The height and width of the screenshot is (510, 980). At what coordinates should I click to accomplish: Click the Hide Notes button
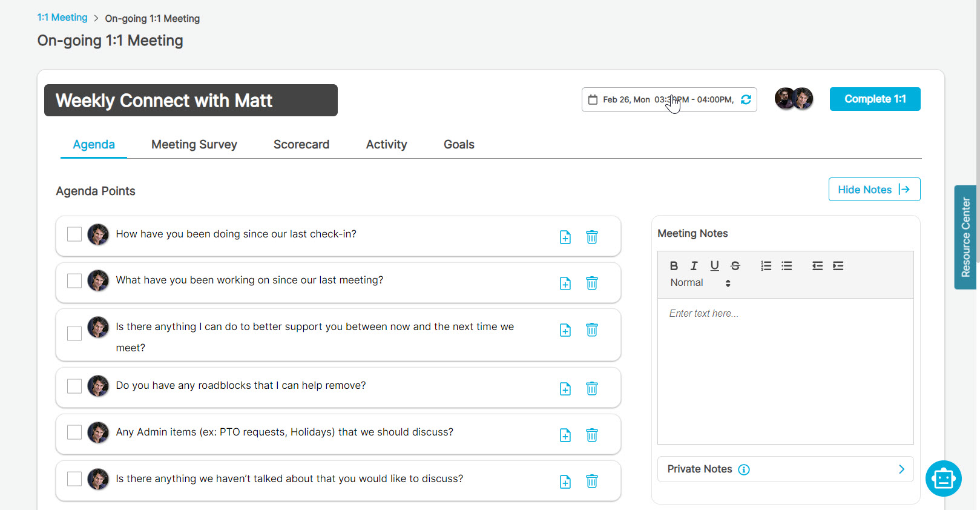[874, 190]
